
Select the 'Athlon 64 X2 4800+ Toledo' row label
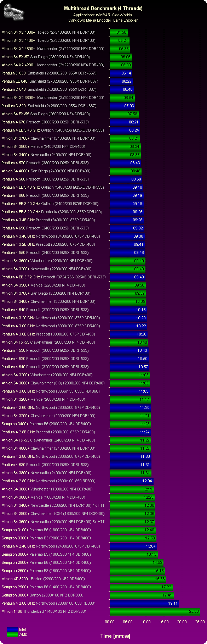click(49, 32)
